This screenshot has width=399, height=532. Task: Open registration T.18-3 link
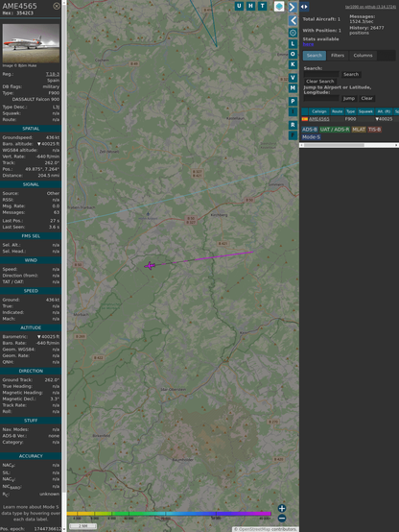click(53, 74)
